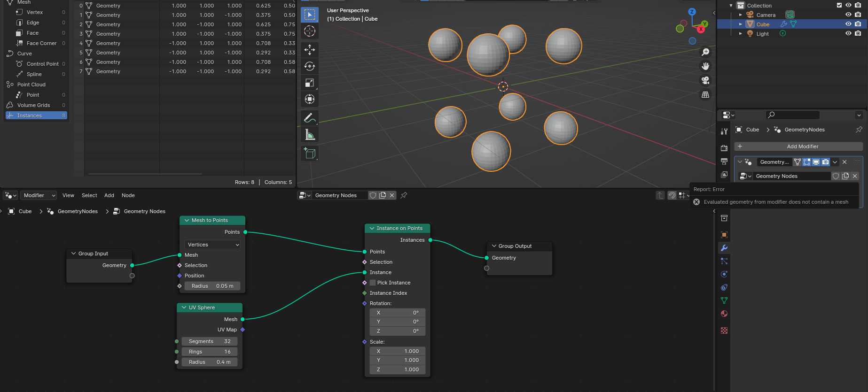Screen dimensions: 868x392
Task: Collapse the UV Sphere node
Action: 184,307
